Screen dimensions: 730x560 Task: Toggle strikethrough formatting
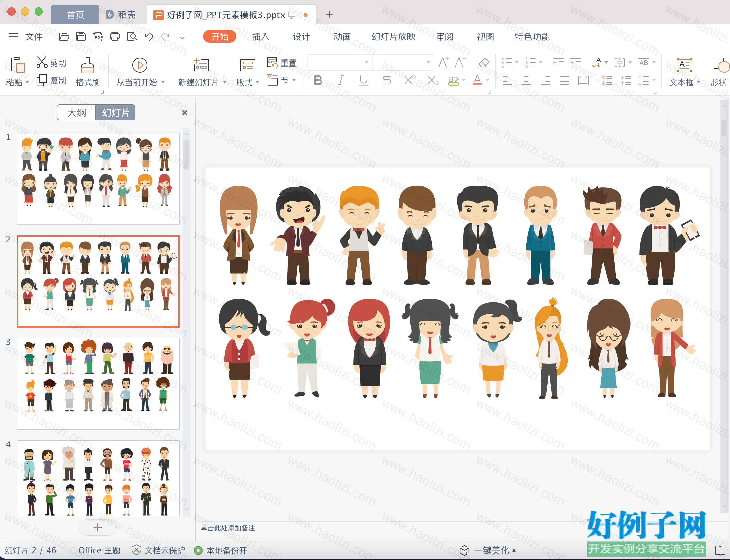coord(387,80)
